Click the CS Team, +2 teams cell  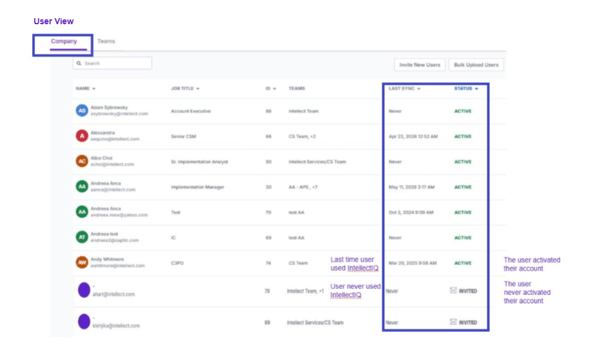[302, 136]
